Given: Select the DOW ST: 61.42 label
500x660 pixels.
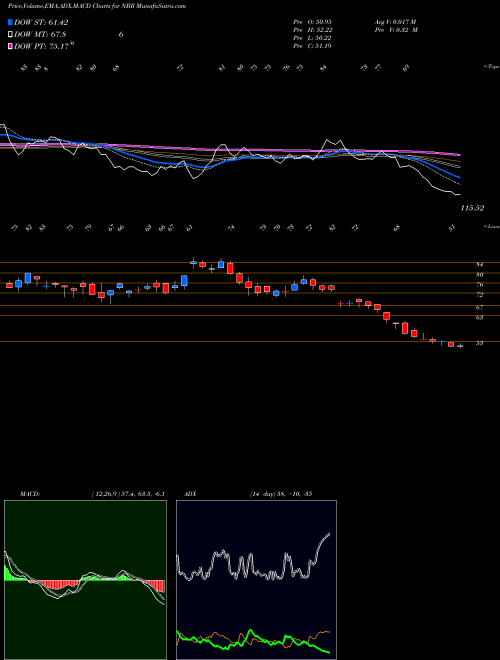Looking at the screenshot, I should (x=41, y=22).
